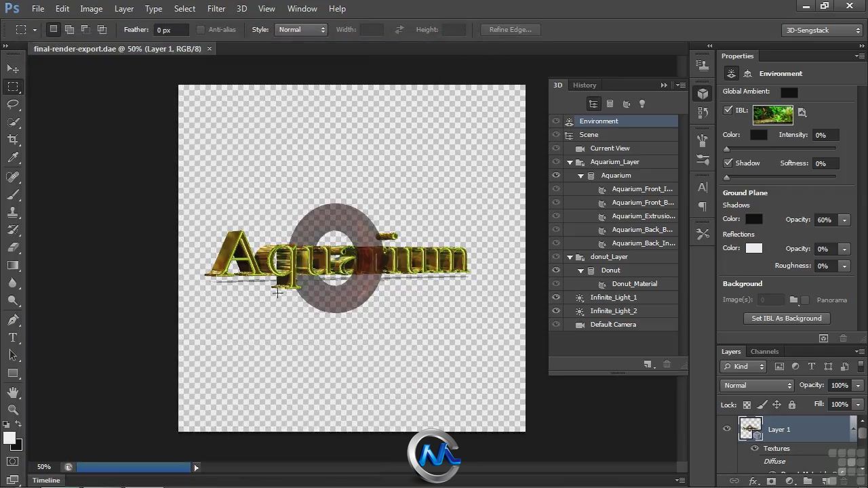Open the shadows Opacity 60% dropdown
This screenshot has height=488, width=868.
844,220
